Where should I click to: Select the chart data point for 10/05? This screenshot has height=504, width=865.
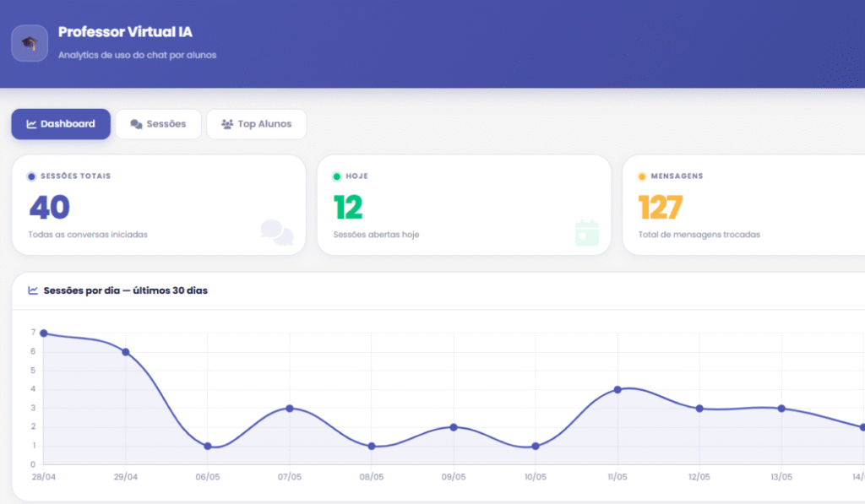(x=536, y=446)
